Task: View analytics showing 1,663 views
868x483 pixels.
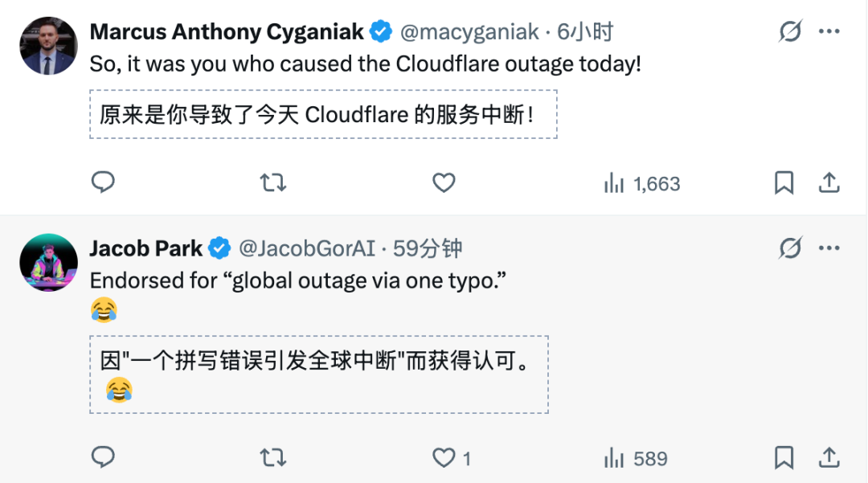Action: (641, 184)
